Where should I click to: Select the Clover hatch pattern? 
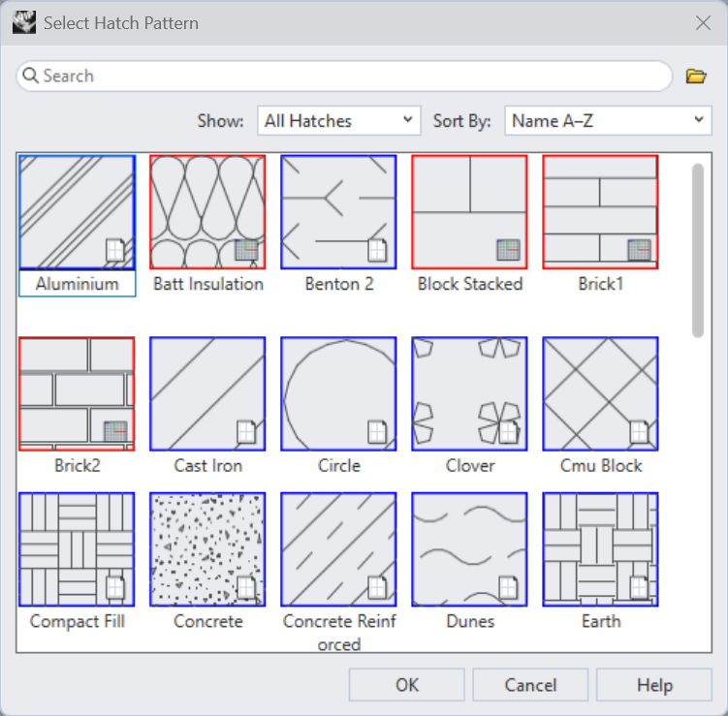469,393
